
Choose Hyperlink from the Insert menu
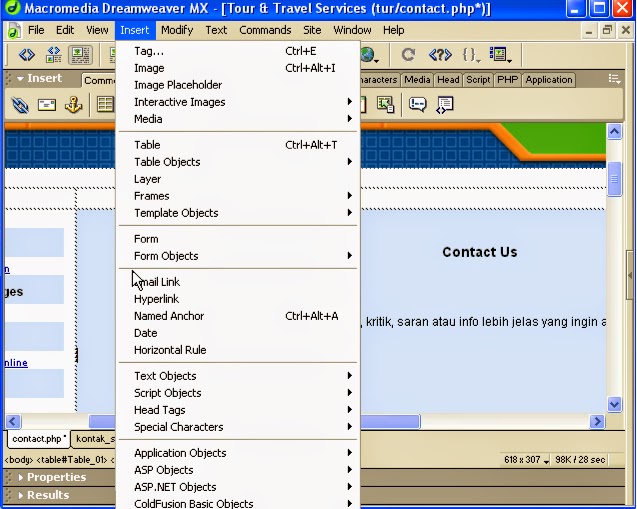tap(238, 299)
